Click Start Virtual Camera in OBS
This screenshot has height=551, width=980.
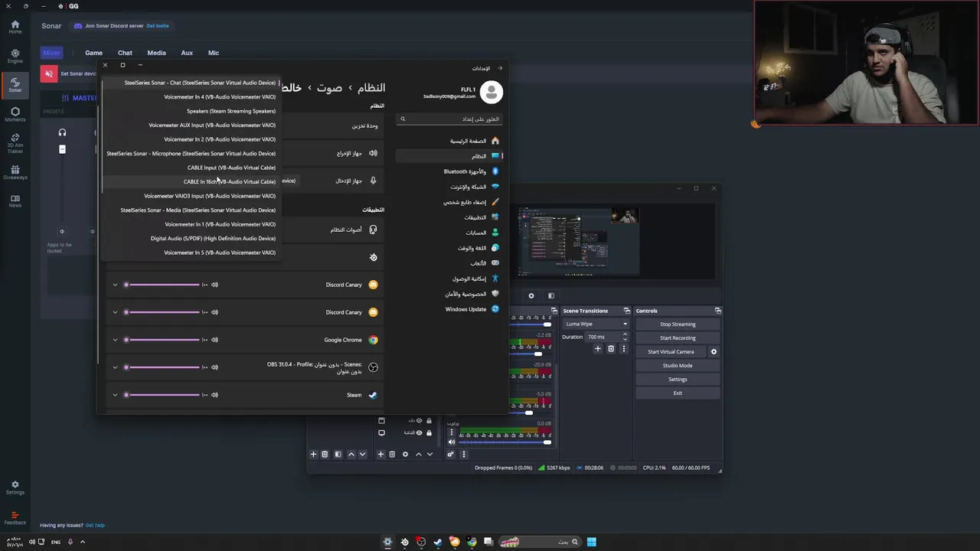coord(671,352)
